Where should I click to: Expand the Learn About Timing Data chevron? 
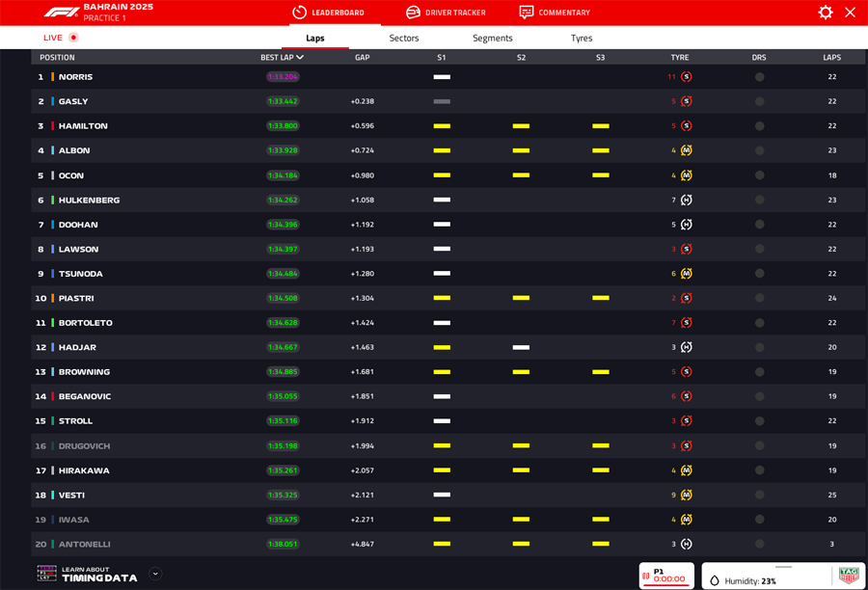(x=155, y=574)
